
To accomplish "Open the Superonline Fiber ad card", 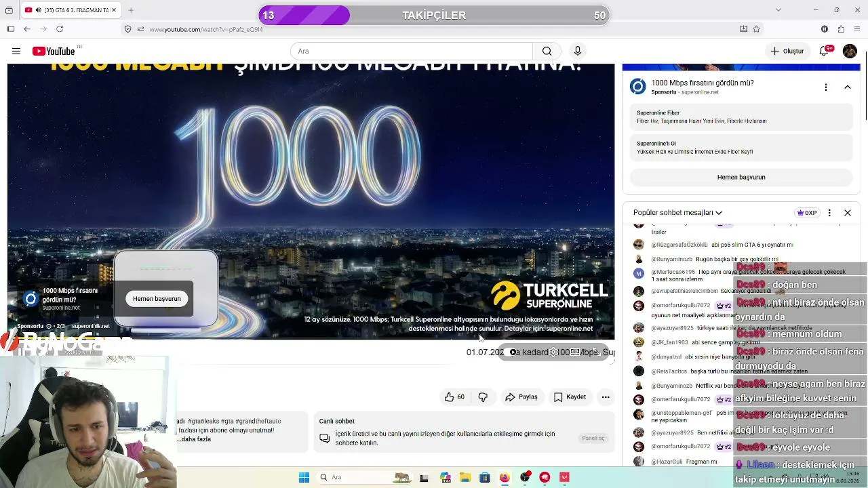I will pyautogui.click(x=741, y=117).
